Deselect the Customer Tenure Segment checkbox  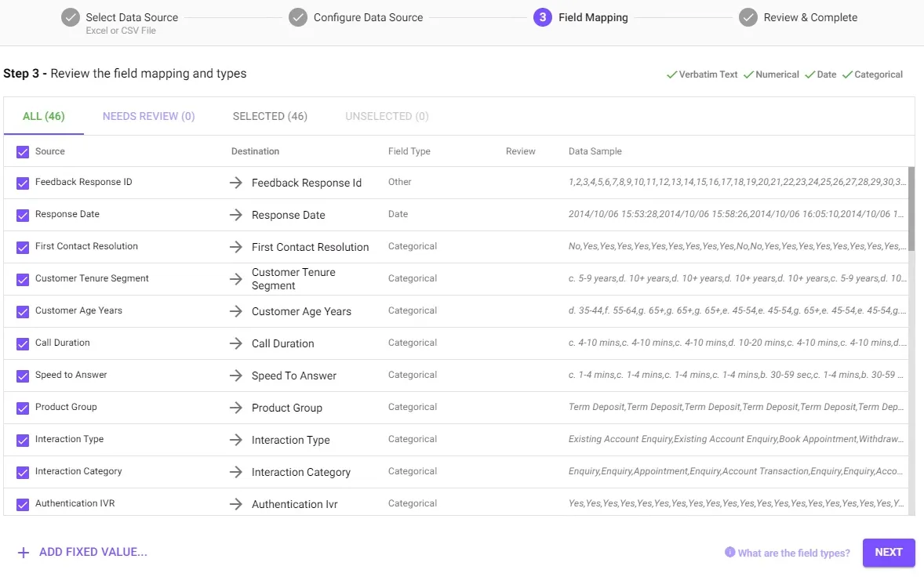coord(23,279)
